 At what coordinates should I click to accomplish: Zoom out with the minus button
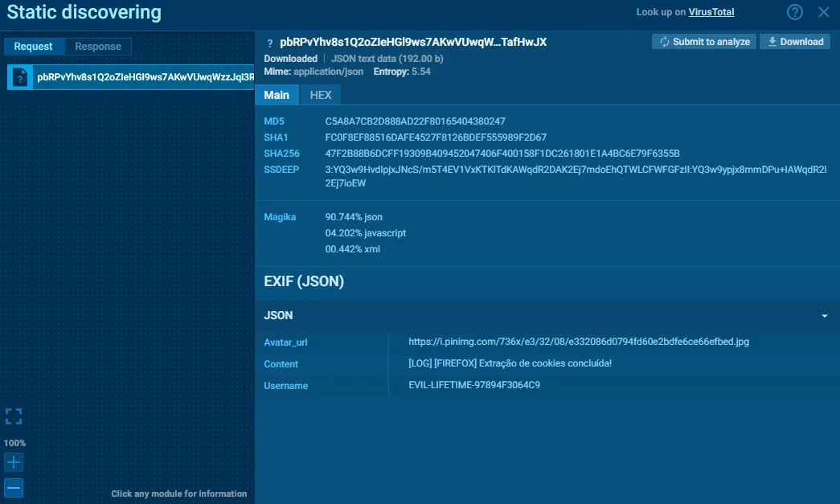coord(14,487)
